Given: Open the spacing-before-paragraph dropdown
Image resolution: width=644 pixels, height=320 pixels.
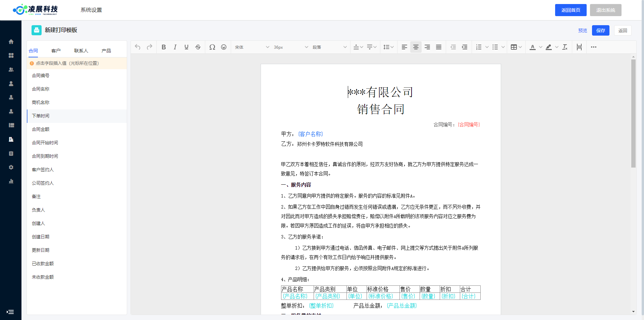Looking at the screenshot, I should click(358, 47).
